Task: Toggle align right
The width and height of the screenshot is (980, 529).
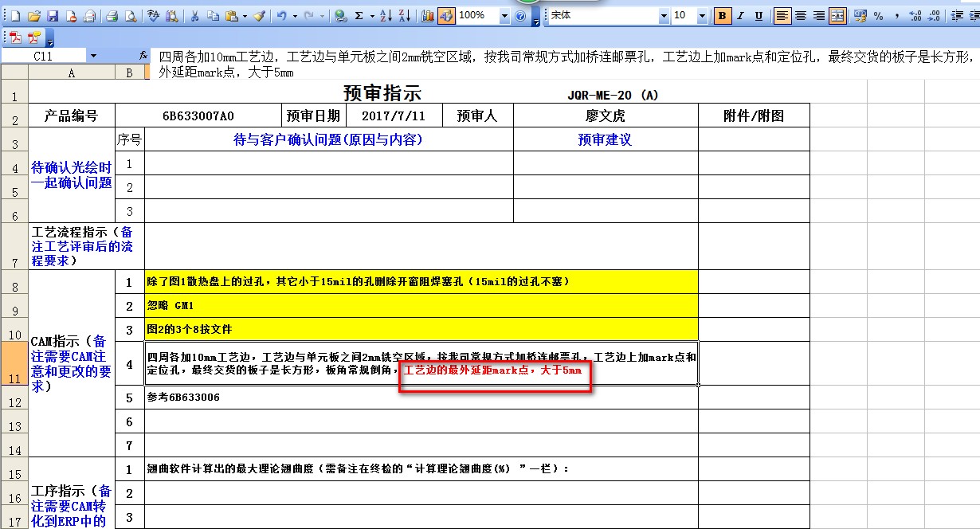Action: click(819, 16)
